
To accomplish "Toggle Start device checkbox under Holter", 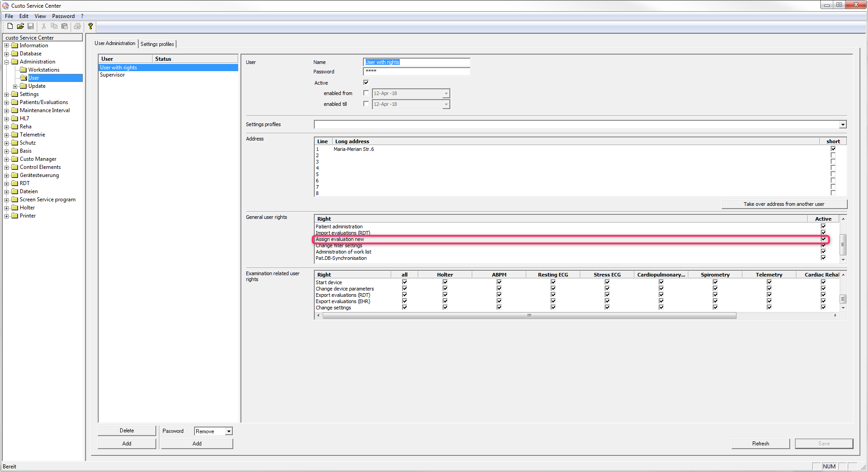I will click(x=445, y=282).
